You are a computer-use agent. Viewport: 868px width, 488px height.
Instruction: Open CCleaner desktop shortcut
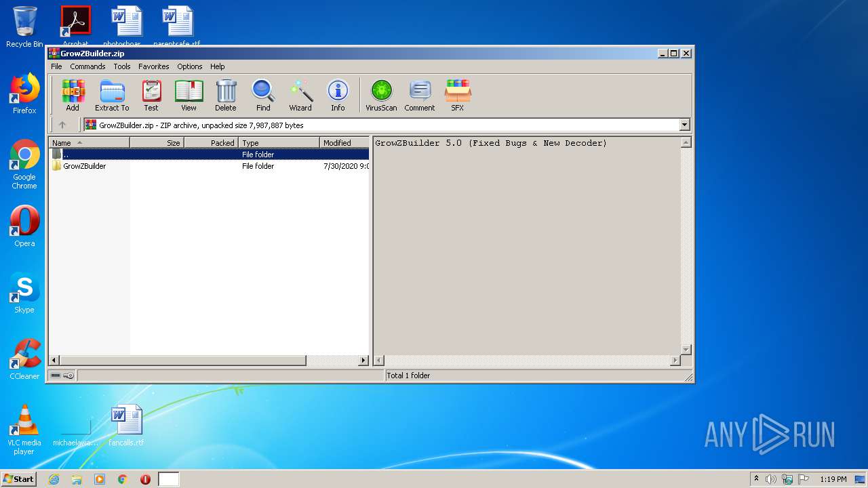coord(24,359)
